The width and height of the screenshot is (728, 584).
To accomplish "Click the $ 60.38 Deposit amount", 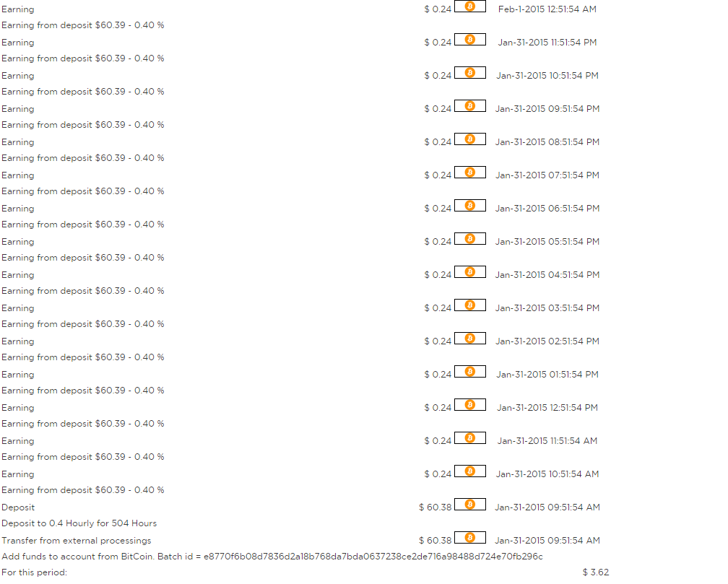I will (x=435, y=507).
